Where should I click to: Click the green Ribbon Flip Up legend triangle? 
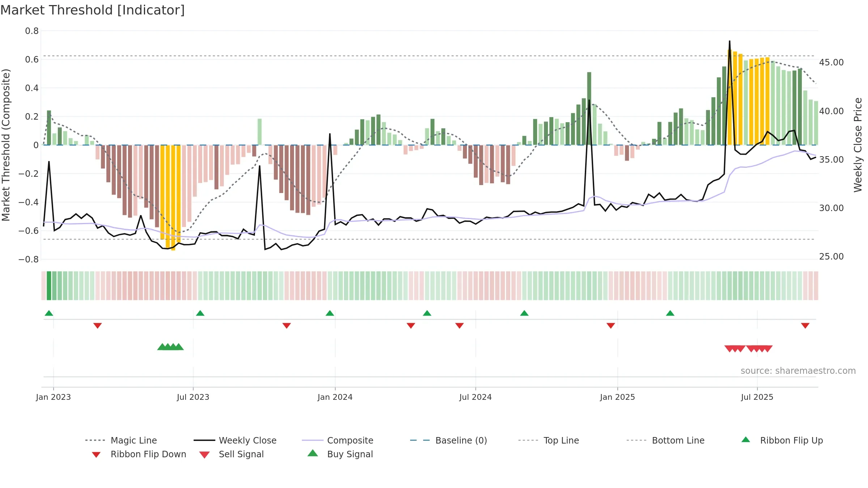[x=746, y=440]
